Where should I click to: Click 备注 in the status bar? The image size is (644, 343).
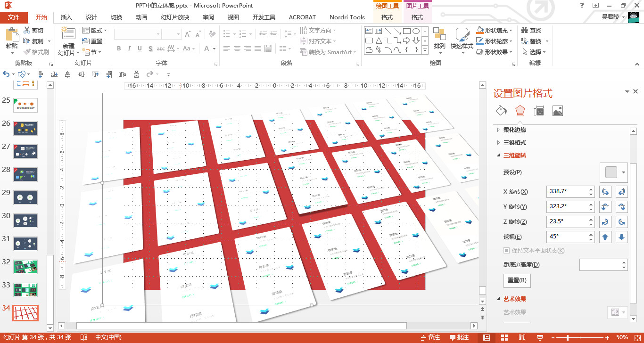click(429, 337)
